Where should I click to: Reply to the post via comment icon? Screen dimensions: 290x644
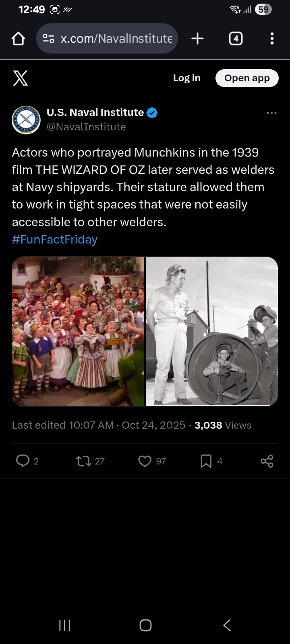23,461
